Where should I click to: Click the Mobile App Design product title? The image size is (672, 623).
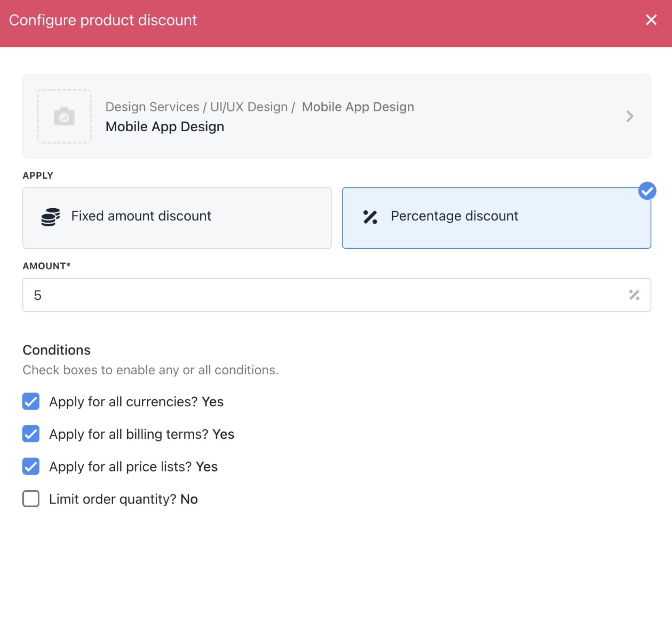[165, 127]
